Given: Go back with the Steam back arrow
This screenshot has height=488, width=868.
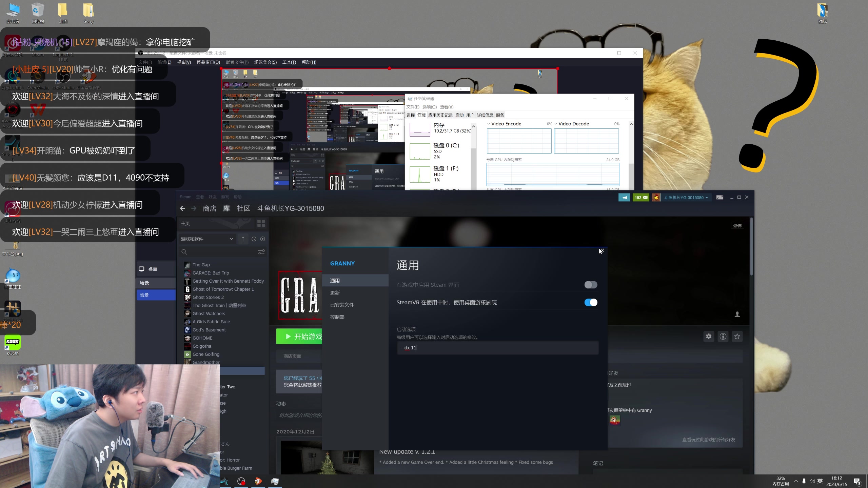Looking at the screenshot, I should (x=182, y=208).
